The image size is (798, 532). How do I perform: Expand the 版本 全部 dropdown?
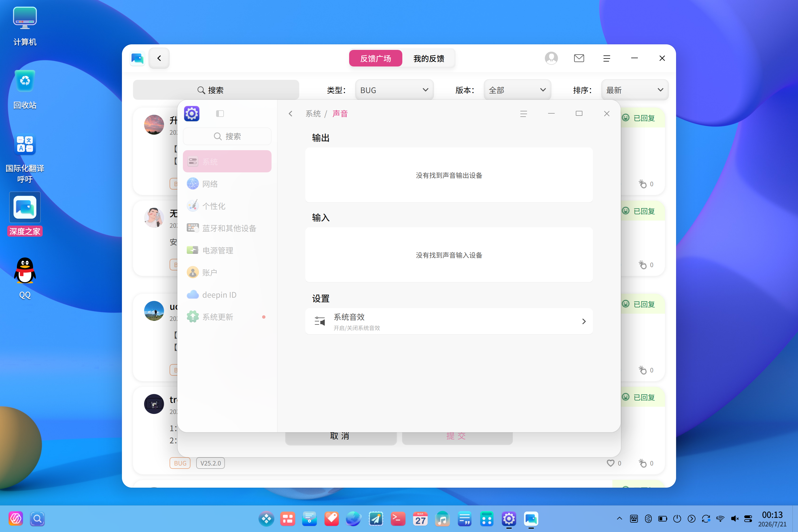517,90
